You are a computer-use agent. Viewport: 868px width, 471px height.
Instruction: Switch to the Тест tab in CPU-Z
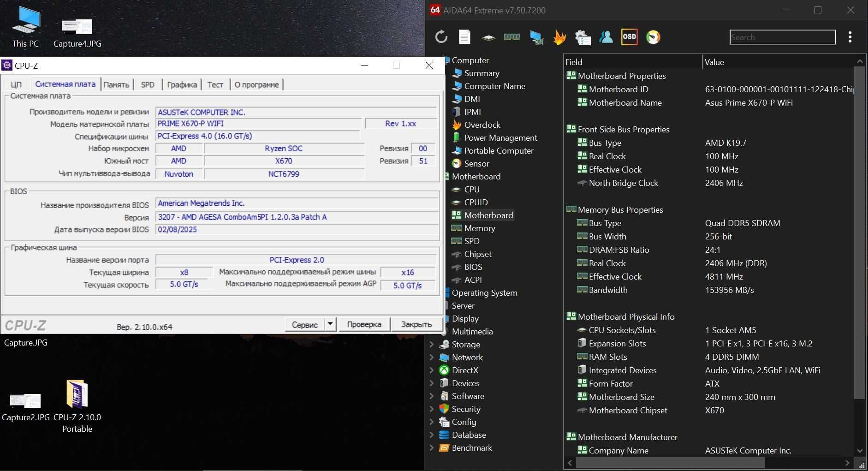coord(215,84)
